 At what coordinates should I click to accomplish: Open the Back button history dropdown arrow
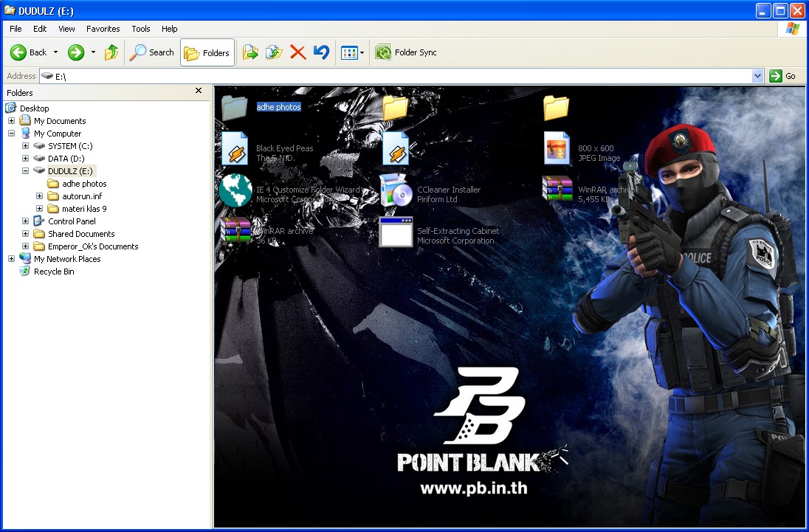coord(55,52)
